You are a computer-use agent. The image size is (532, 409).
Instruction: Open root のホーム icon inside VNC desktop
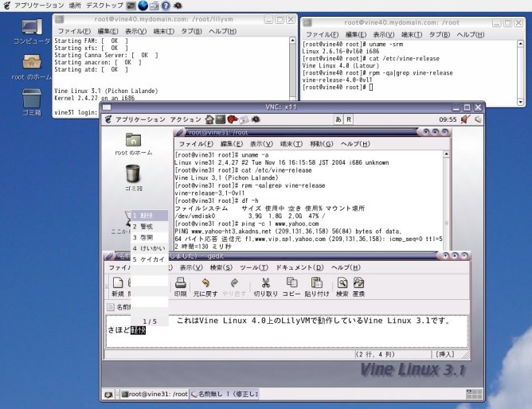(133, 144)
